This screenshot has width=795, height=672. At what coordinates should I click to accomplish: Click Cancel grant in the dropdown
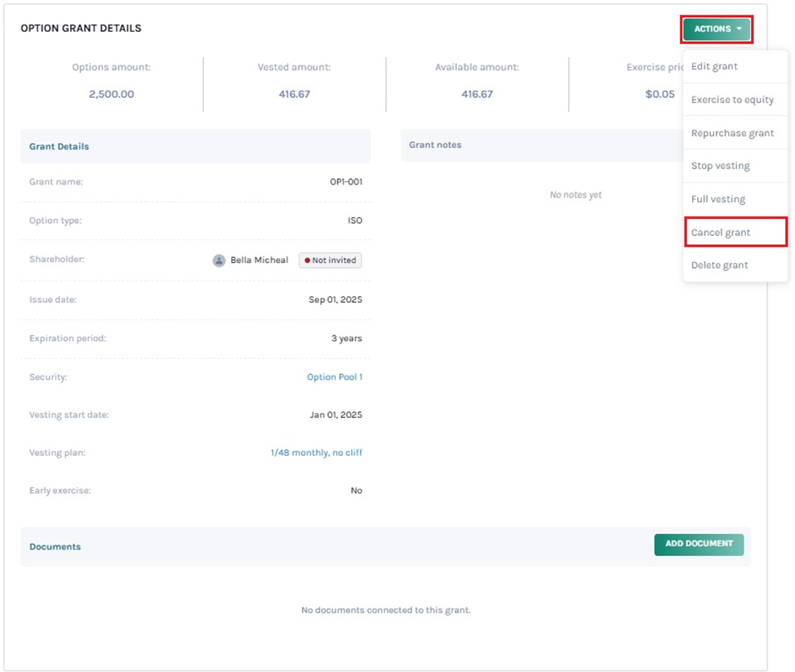pos(721,233)
